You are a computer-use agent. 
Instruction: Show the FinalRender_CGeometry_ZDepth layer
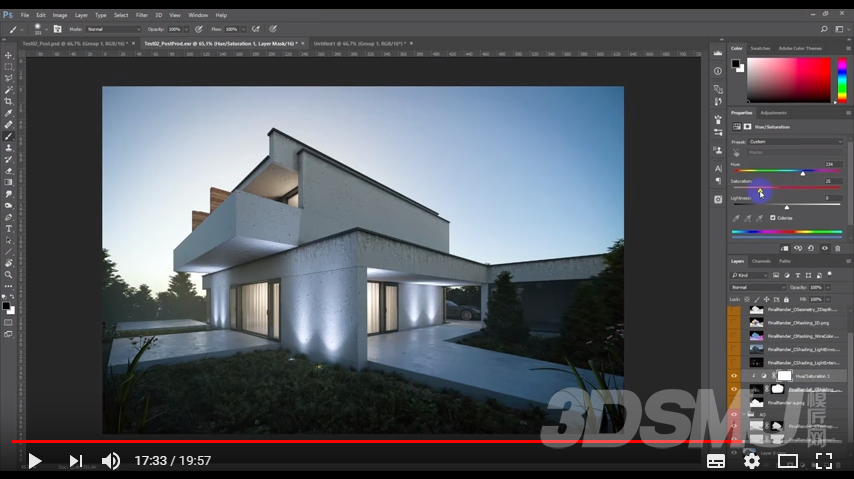coord(734,310)
